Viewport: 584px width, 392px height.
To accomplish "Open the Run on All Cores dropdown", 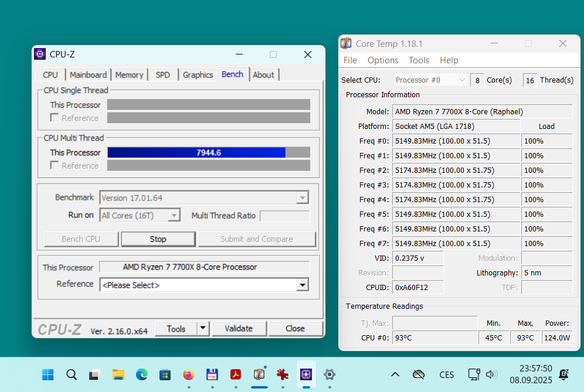I will (x=174, y=216).
